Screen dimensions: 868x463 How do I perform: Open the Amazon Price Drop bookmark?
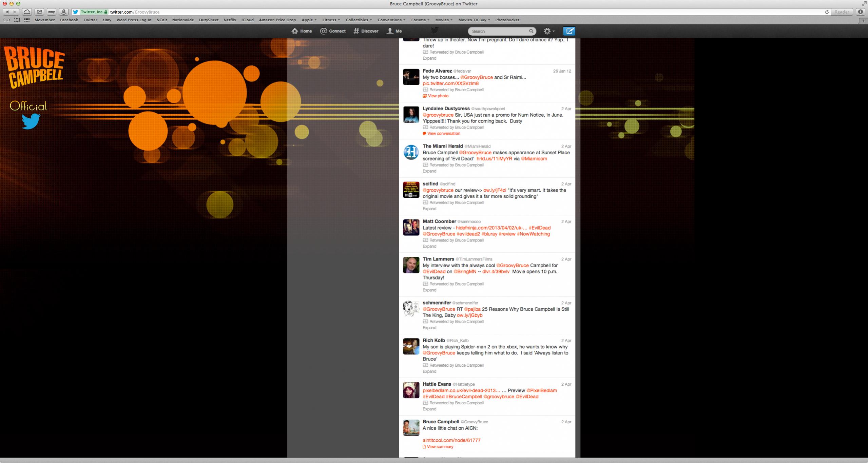[x=277, y=20]
